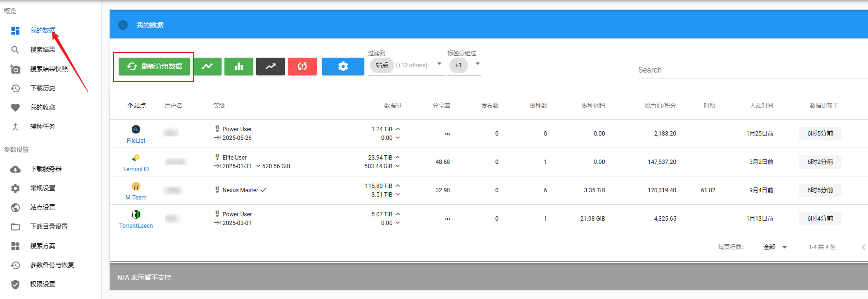Screen dimensions: 868x299
Task: Go to 下载服务器 in the sidebar
Action: tap(46, 169)
